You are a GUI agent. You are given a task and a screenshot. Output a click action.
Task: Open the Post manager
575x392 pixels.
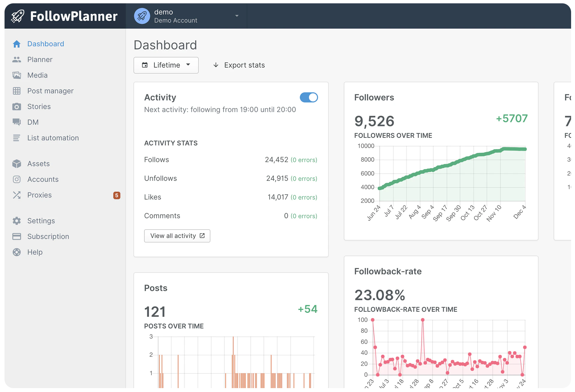[x=50, y=91]
